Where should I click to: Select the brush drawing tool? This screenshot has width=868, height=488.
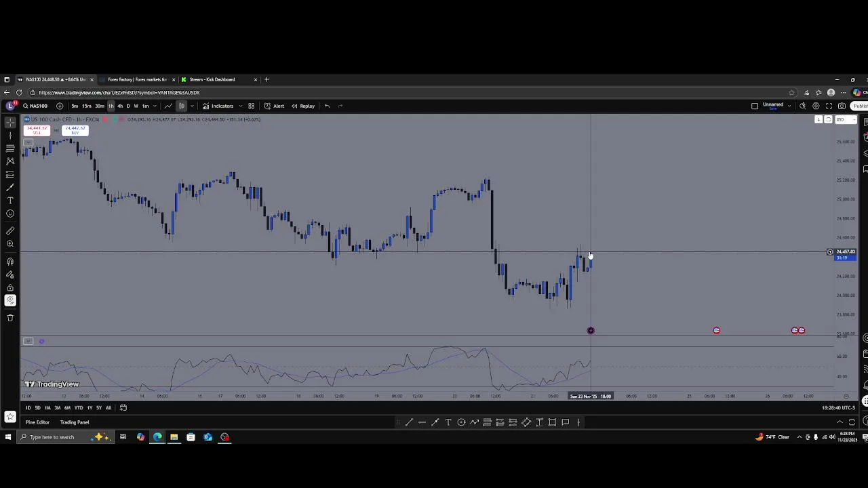tap(10, 187)
